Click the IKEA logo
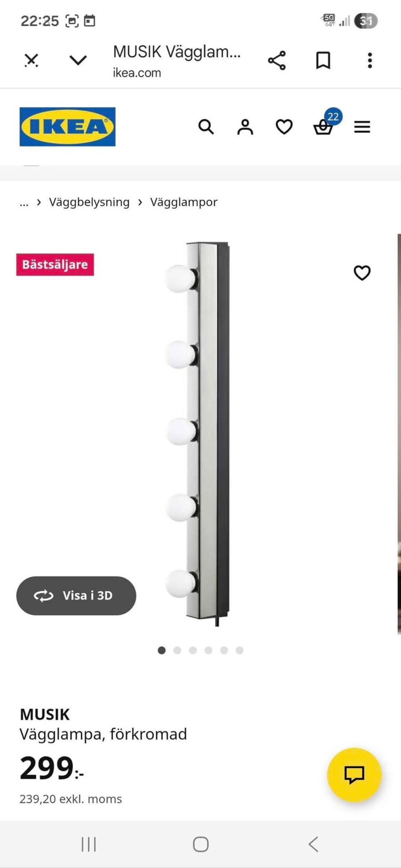The image size is (401, 868). pos(67,127)
